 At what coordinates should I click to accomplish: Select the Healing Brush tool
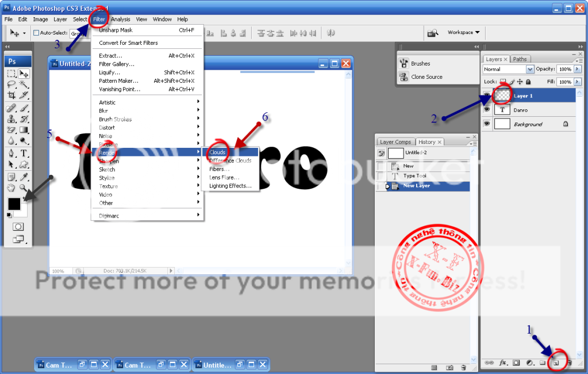click(x=11, y=108)
